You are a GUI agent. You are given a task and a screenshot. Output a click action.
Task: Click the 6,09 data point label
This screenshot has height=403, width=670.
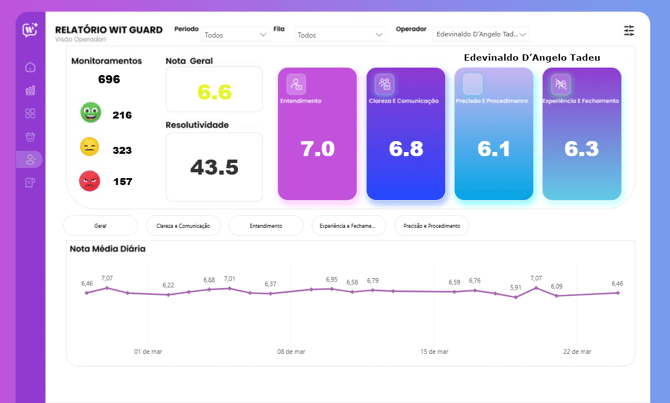[556, 286]
